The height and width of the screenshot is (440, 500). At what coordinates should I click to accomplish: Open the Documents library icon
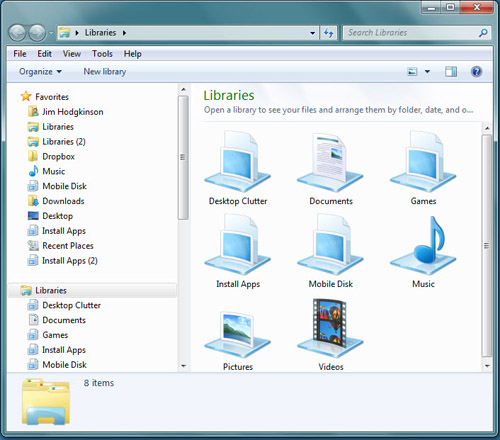coord(330,162)
